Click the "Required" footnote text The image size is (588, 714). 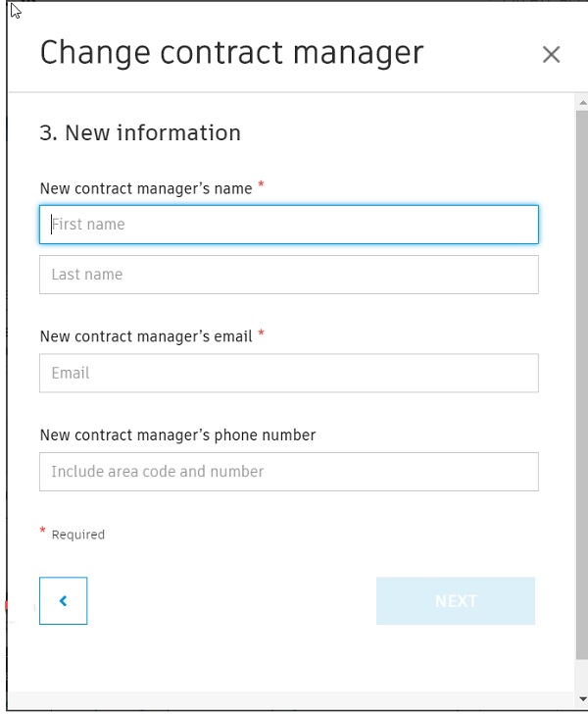click(78, 535)
